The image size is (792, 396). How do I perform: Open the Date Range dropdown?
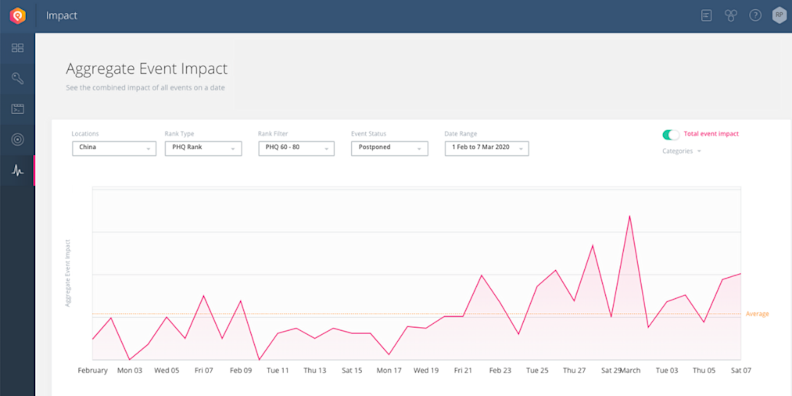pos(487,148)
